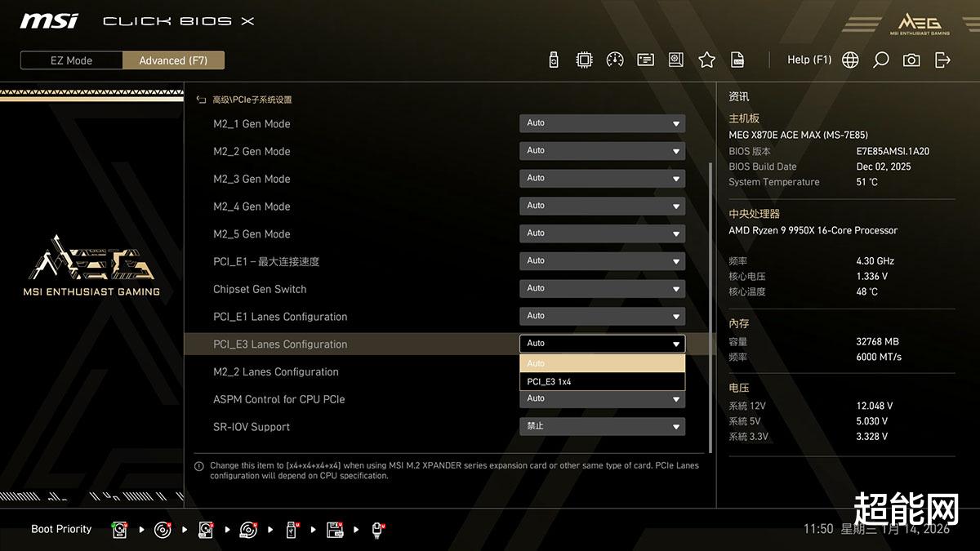Go back with breadcrumb return arrow
The width and height of the screenshot is (980, 551).
201,100
